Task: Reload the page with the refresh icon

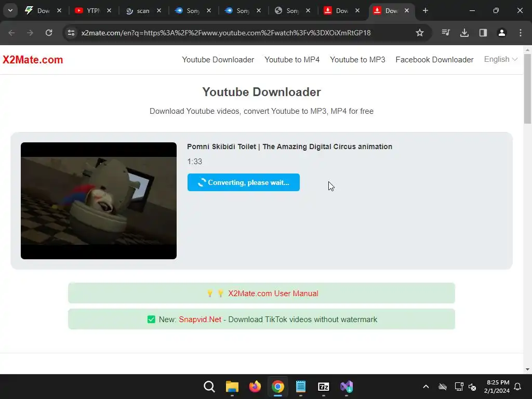Action: [49, 33]
